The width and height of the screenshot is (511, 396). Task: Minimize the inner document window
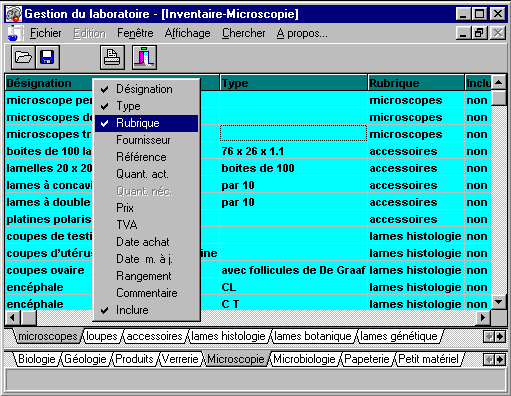click(463, 33)
